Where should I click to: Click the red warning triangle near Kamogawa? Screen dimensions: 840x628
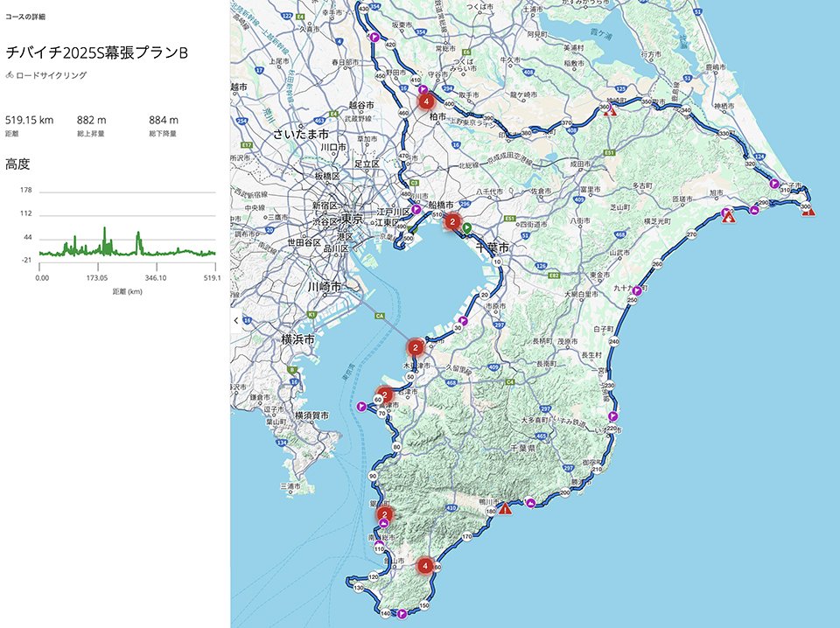click(x=505, y=508)
